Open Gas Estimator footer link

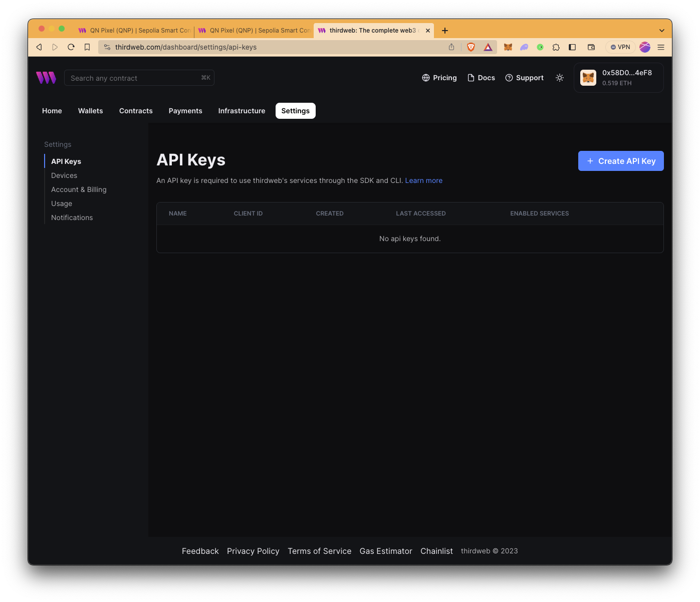coord(386,551)
